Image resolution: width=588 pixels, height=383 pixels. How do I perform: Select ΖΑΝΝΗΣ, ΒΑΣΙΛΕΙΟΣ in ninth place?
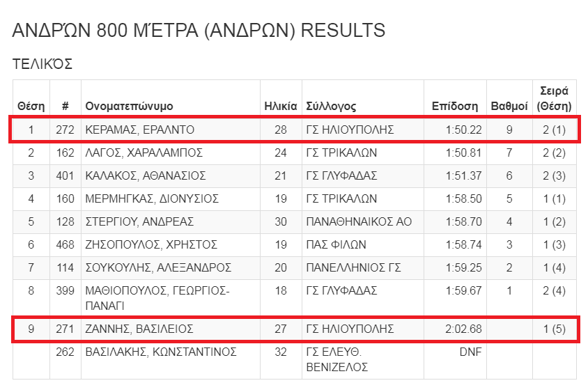pyautogui.click(x=139, y=329)
